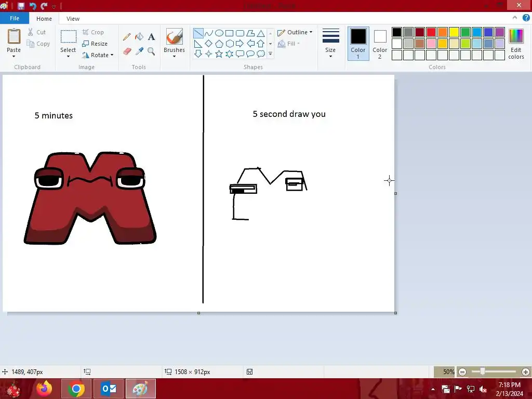Image resolution: width=532 pixels, height=399 pixels.
Task: Pick the yellow color swatch
Action: 454,32
